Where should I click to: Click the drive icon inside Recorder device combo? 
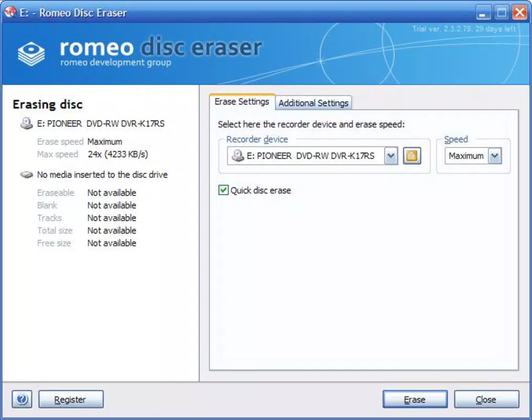coord(238,156)
